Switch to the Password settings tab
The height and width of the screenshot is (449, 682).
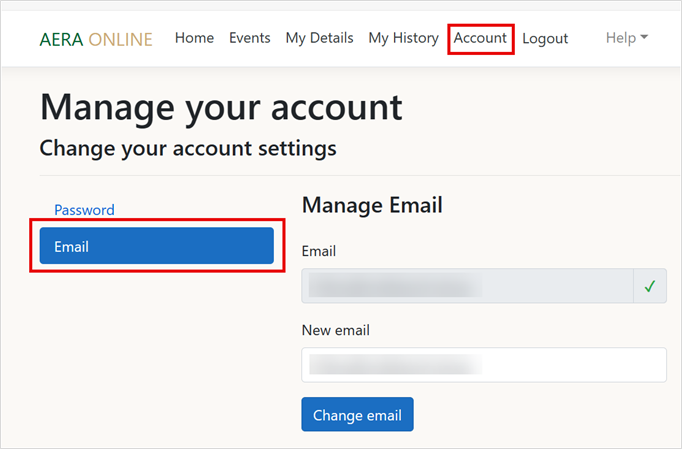pyautogui.click(x=84, y=210)
